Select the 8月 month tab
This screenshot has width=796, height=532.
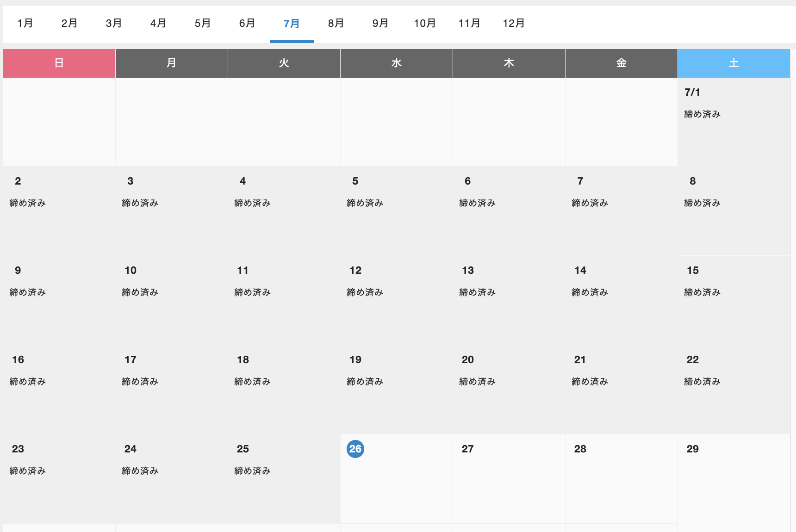(336, 23)
